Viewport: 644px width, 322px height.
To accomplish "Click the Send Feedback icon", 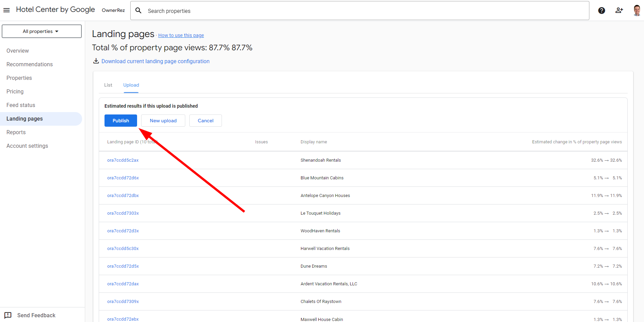I will (x=8, y=315).
